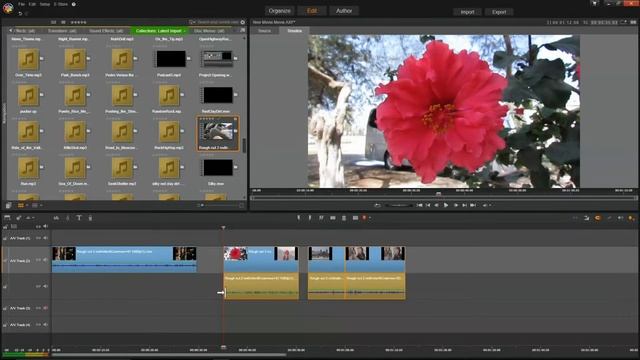Click the timeline toolbar trash can icon
Screen dimensions: 640x360
coord(344,218)
